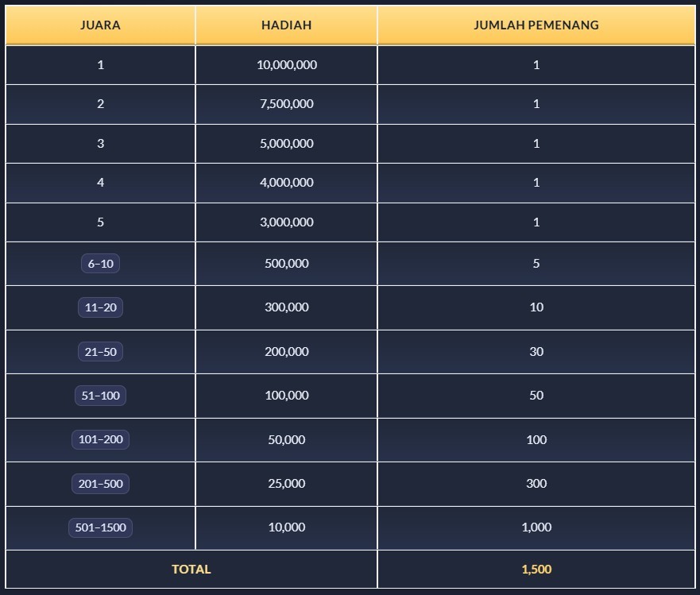Select the 201–500 rank badge

100,484
